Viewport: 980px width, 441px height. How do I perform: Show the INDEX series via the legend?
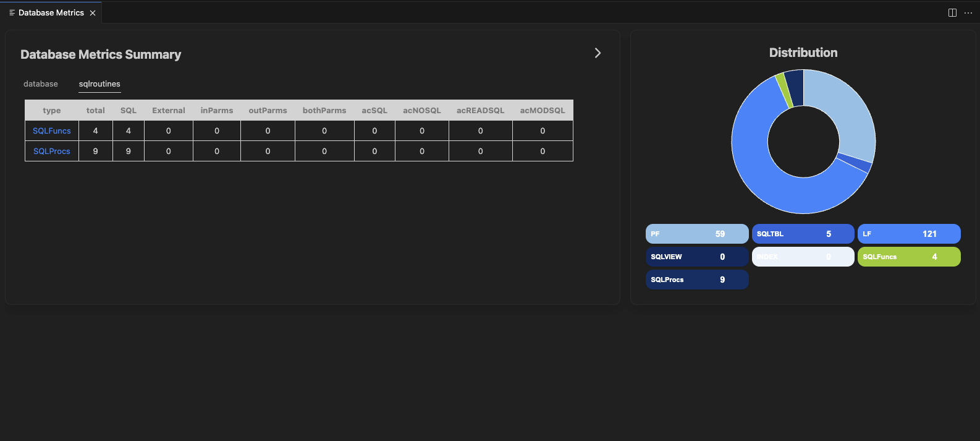[x=803, y=257]
